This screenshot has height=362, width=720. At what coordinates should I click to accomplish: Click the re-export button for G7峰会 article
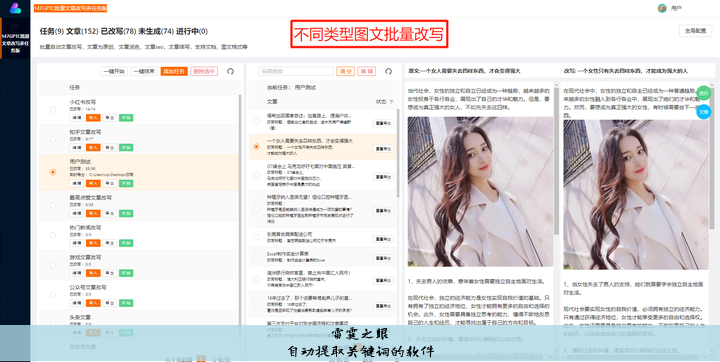[383, 177]
